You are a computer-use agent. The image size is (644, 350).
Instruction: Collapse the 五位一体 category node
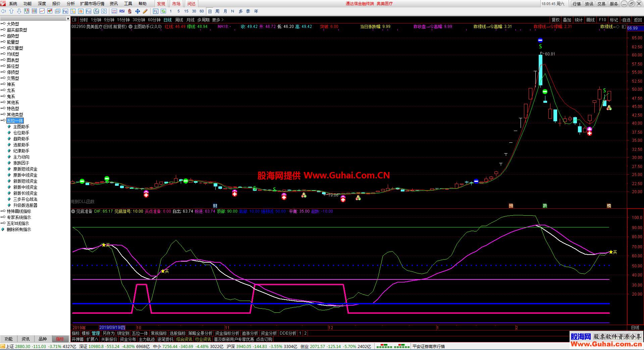point(3,121)
